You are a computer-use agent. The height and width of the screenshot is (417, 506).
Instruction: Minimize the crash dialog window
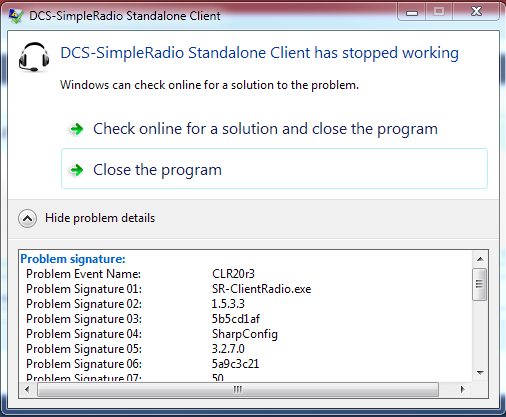(x=412, y=13)
